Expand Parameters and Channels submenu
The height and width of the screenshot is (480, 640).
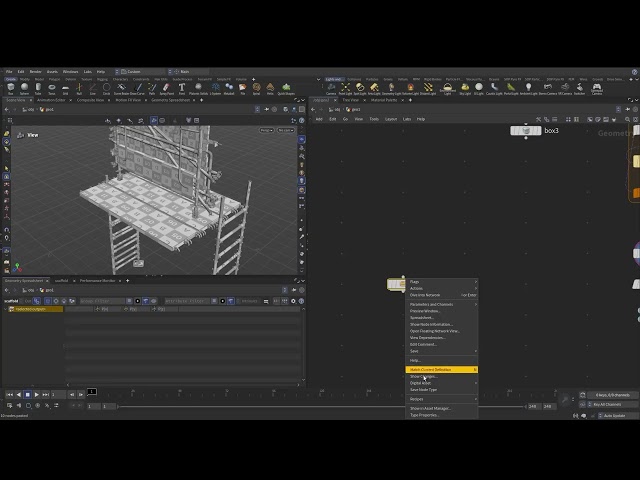(441, 304)
